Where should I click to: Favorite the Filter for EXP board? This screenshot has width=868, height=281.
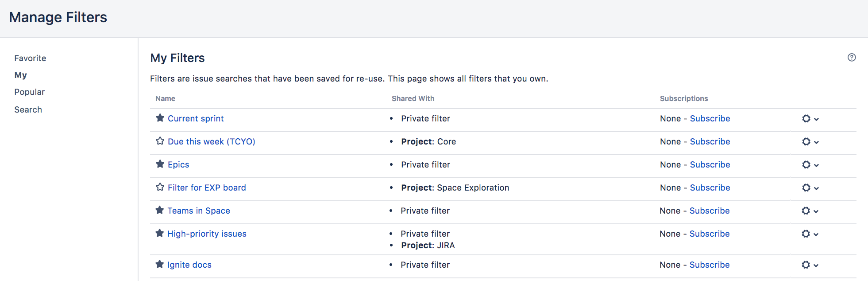(x=159, y=187)
